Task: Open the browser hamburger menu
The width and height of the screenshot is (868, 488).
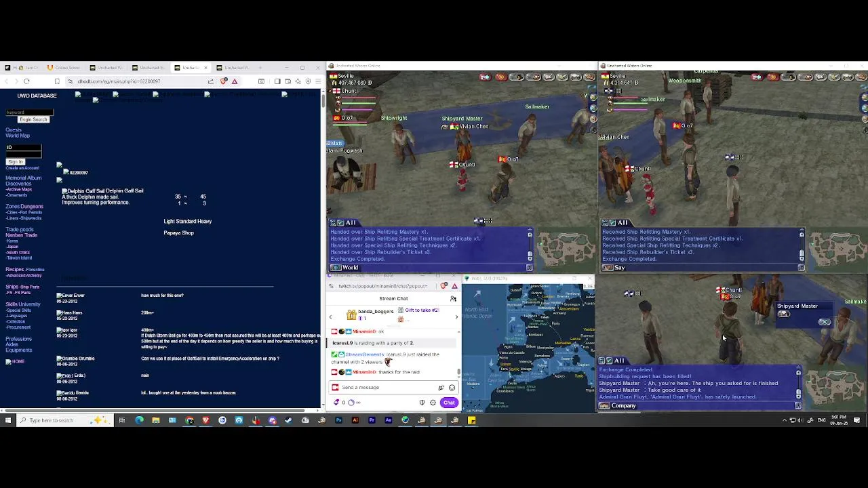Action: [x=318, y=81]
